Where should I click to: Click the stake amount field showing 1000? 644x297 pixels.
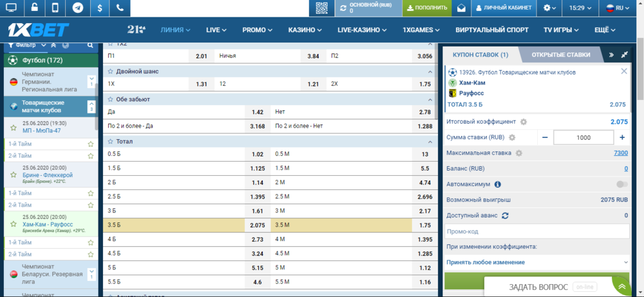583,138
